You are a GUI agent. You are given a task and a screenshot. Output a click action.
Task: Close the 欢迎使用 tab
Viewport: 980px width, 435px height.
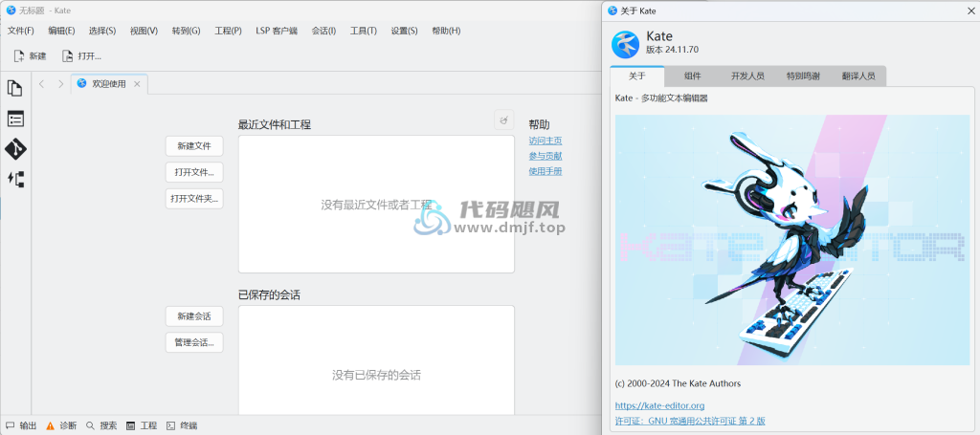[x=137, y=83]
